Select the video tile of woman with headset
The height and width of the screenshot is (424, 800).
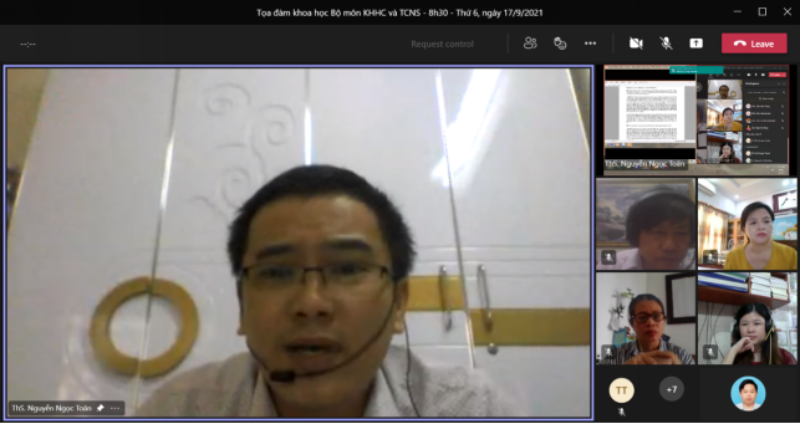pos(747,318)
